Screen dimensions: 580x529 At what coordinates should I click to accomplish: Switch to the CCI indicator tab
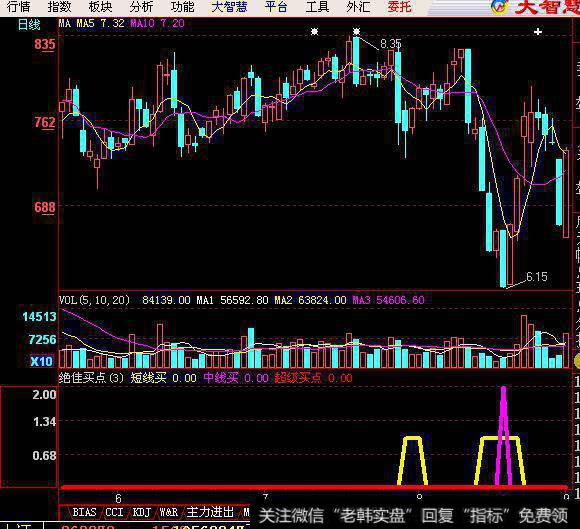114,512
